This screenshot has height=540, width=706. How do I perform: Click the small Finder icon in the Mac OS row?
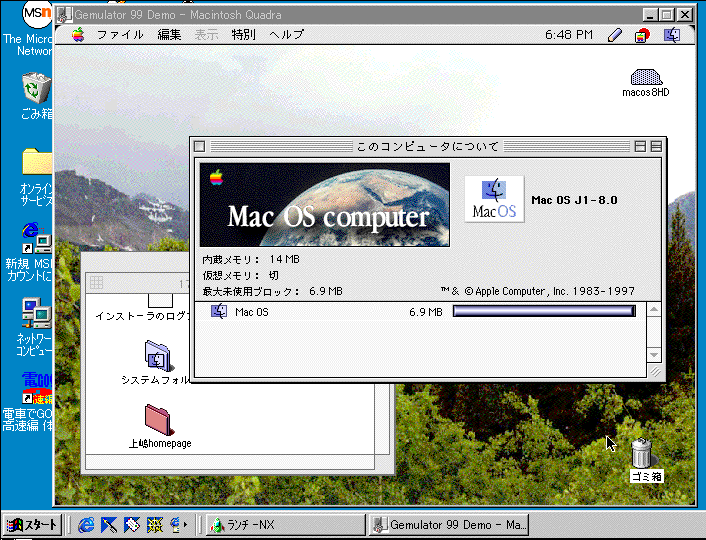(219, 312)
